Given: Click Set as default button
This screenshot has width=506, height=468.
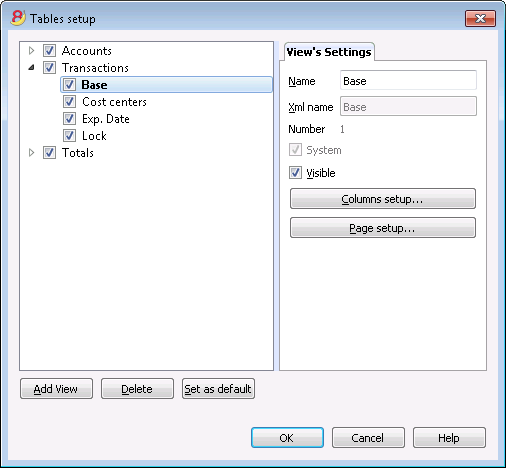Looking at the screenshot, I should [218, 389].
